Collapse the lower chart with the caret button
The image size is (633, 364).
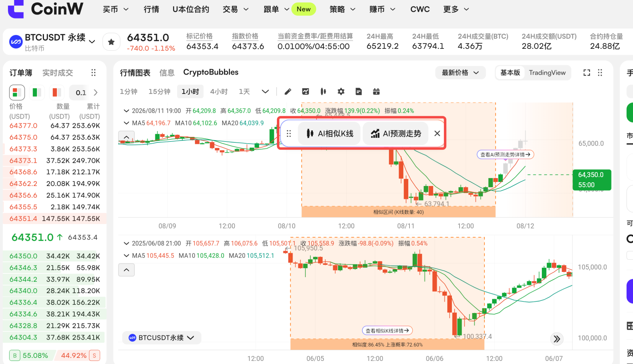coord(126,270)
